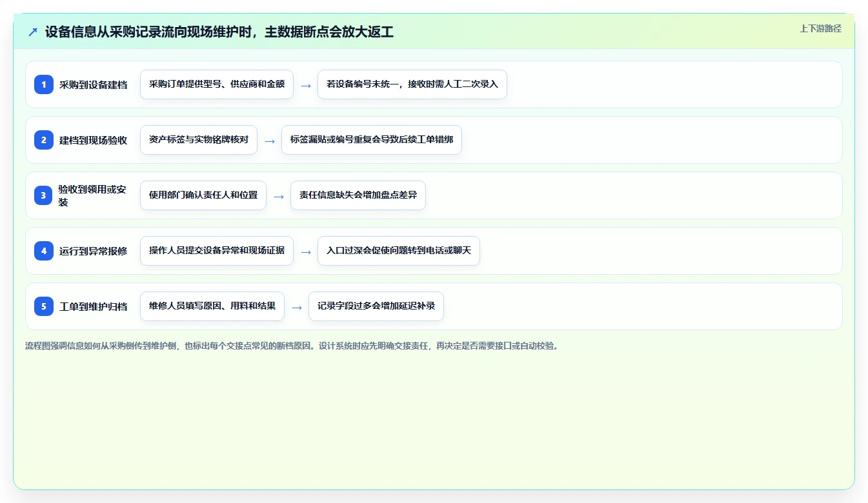Click the 操作人员提交设备异常和现场证据 box
This screenshot has height=503, width=868.
(x=217, y=251)
